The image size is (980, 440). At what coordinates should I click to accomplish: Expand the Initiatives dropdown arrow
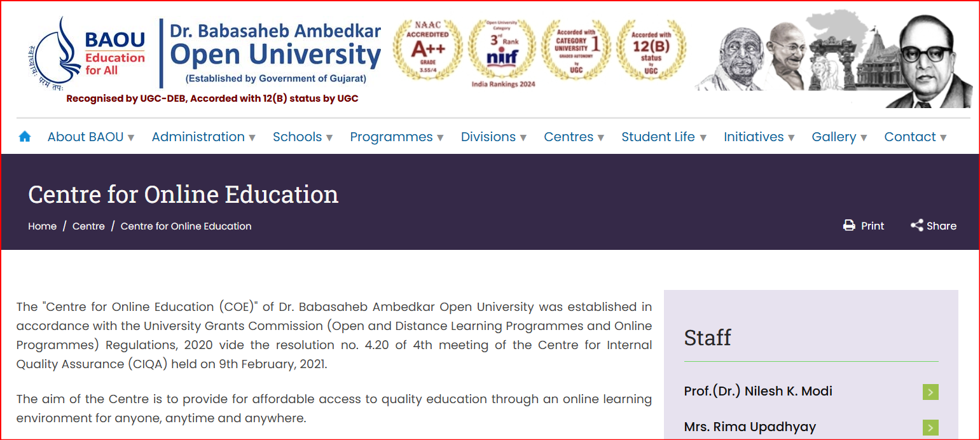(791, 137)
